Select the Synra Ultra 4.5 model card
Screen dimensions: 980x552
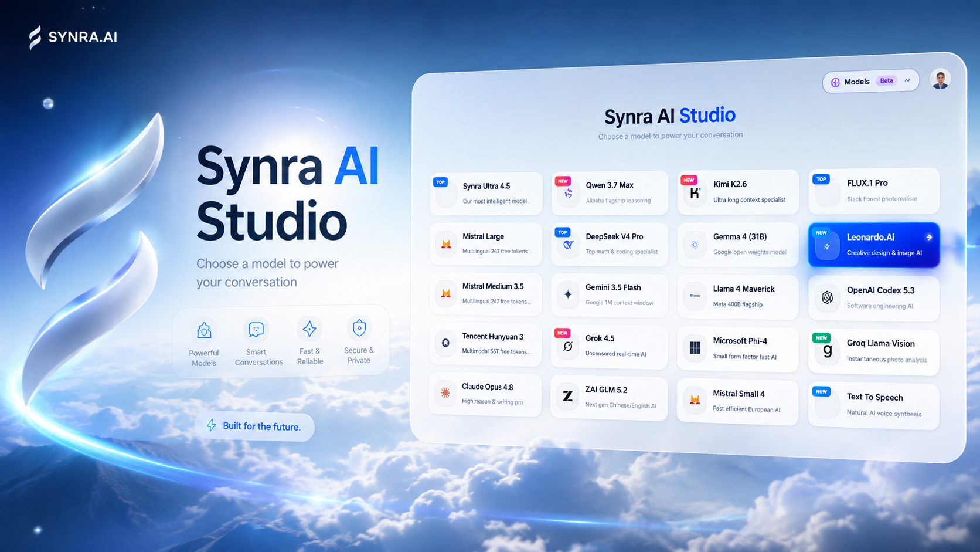tap(486, 194)
